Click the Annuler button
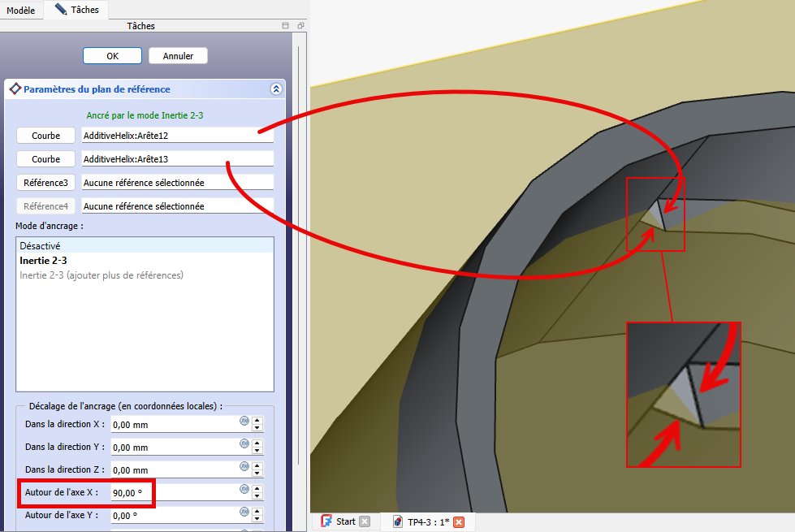 178,56
